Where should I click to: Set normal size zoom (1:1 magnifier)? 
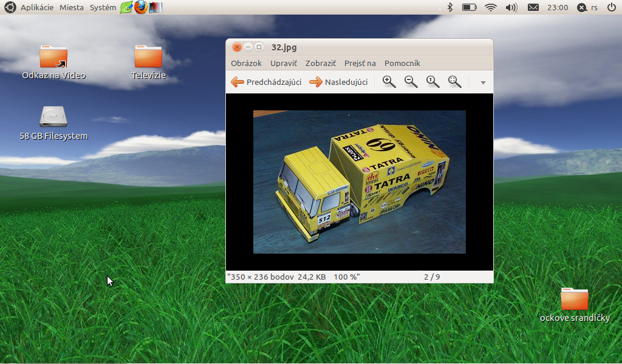click(x=432, y=82)
